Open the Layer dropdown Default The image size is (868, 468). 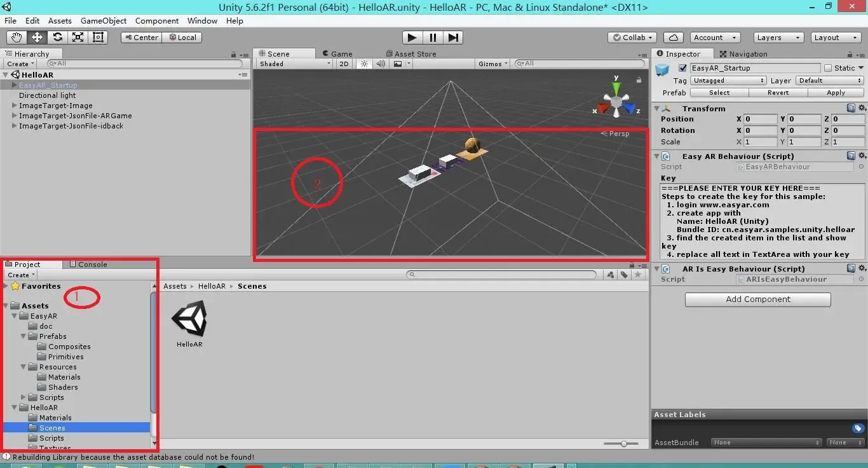830,81
